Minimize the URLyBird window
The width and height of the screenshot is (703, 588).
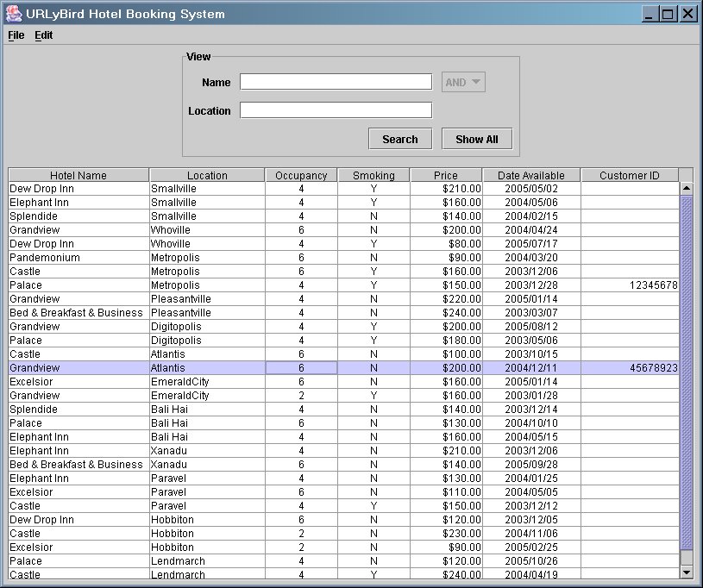pyautogui.click(x=650, y=14)
